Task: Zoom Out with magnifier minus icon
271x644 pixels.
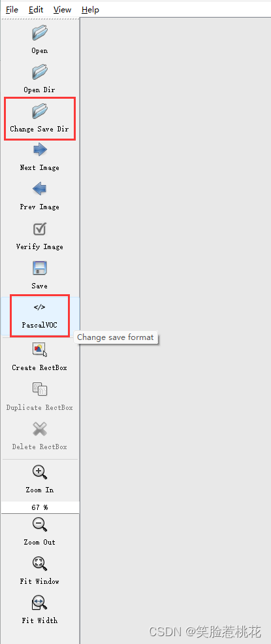Action: click(x=40, y=524)
